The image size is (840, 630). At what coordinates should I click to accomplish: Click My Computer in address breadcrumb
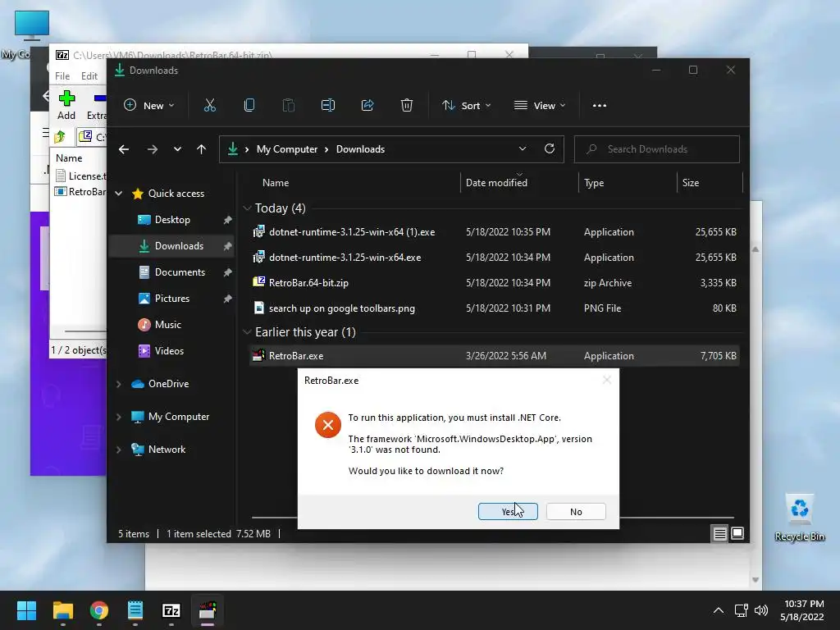coord(286,149)
